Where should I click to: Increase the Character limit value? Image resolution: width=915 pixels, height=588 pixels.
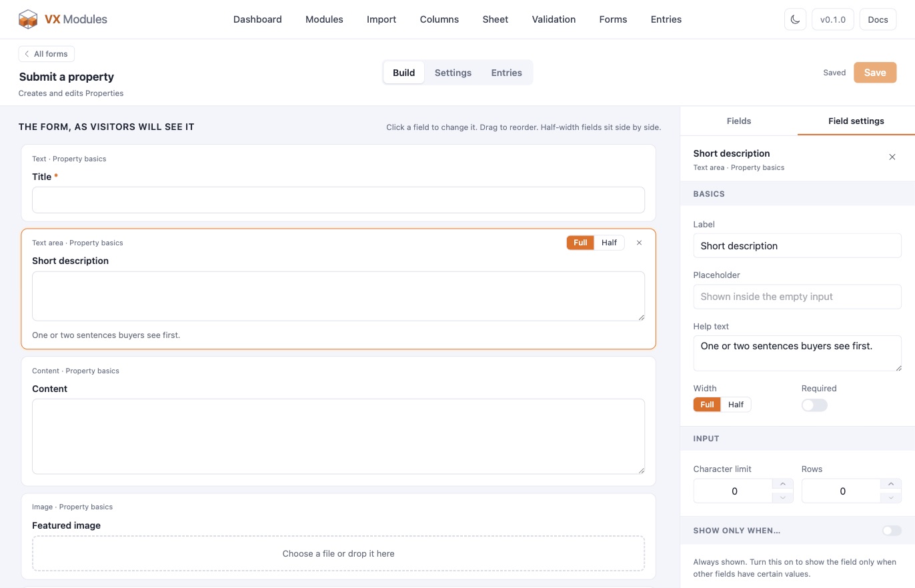(x=782, y=485)
